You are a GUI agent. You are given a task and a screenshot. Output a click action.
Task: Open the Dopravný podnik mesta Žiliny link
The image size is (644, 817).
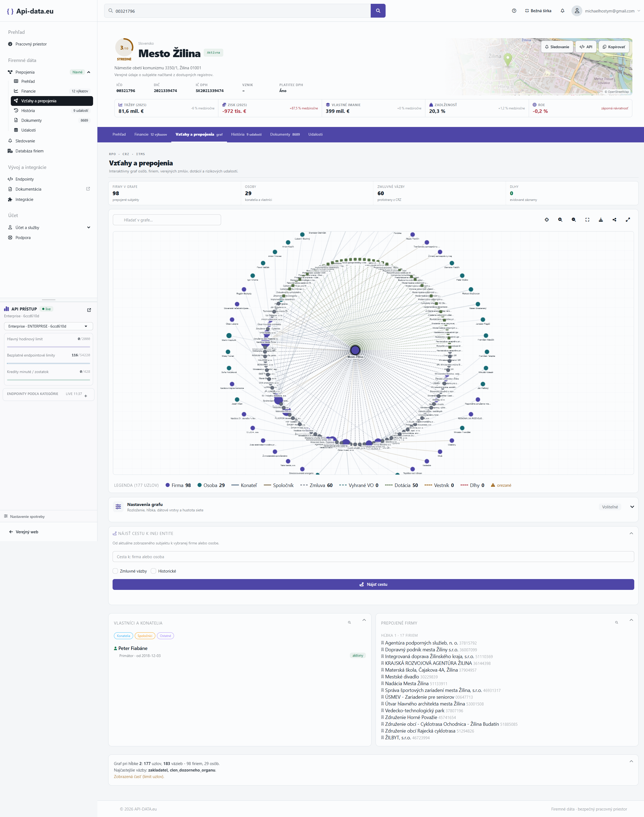coord(421,649)
